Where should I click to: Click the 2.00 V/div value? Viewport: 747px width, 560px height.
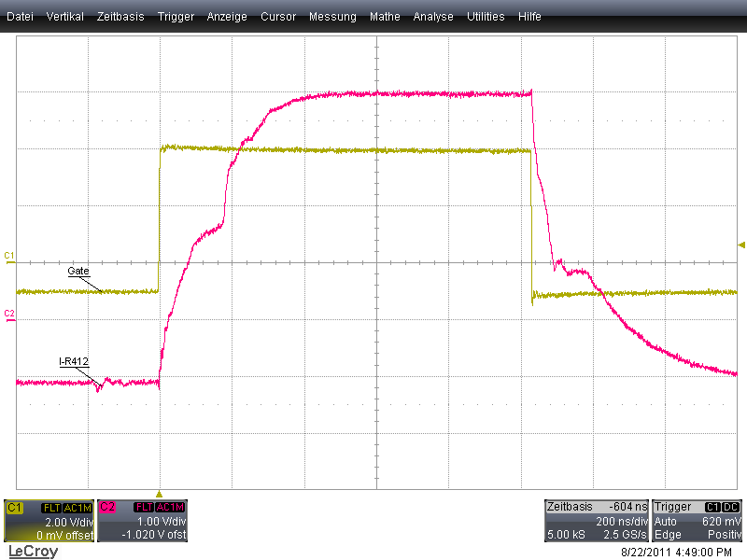[x=69, y=523]
